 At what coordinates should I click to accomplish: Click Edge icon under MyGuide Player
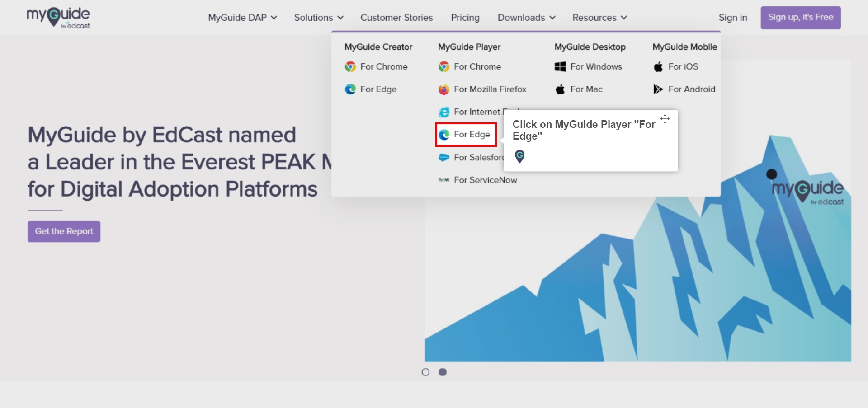tap(444, 135)
